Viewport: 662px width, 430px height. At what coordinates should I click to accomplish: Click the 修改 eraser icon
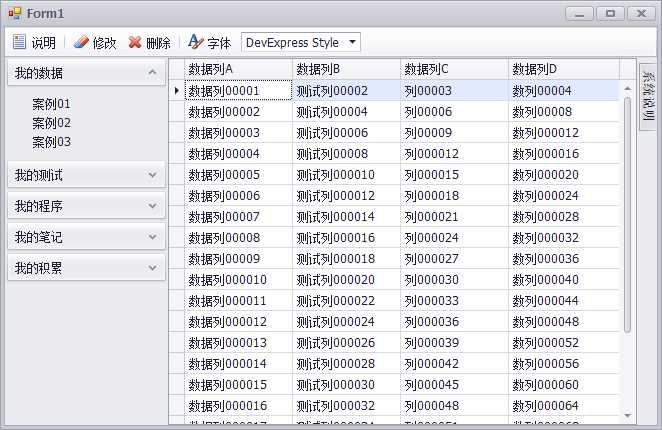tap(81, 42)
